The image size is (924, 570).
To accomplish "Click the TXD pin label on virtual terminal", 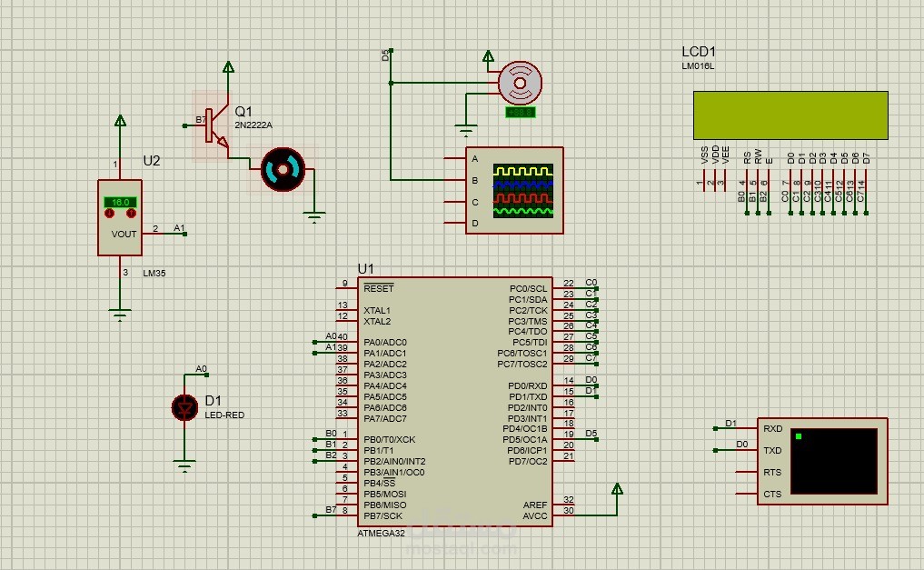I will click(772, 450).
